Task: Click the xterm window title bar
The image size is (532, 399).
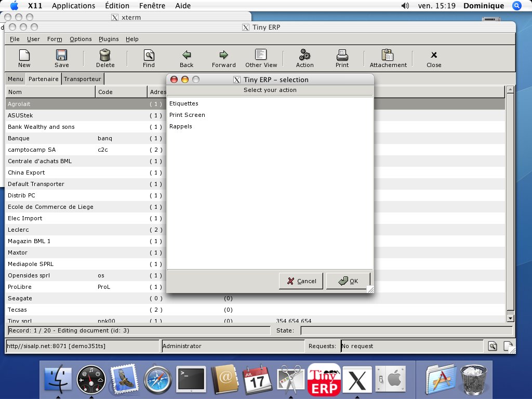Action: [126, 17]
